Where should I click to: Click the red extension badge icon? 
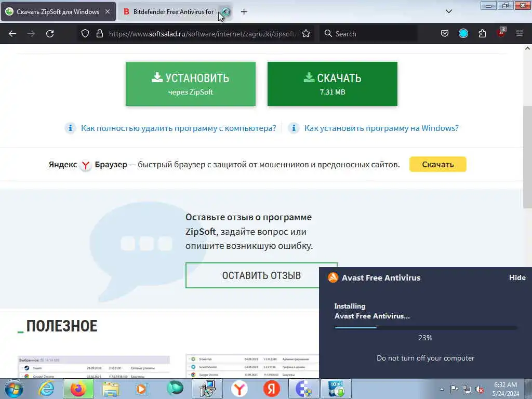(501, 33)
